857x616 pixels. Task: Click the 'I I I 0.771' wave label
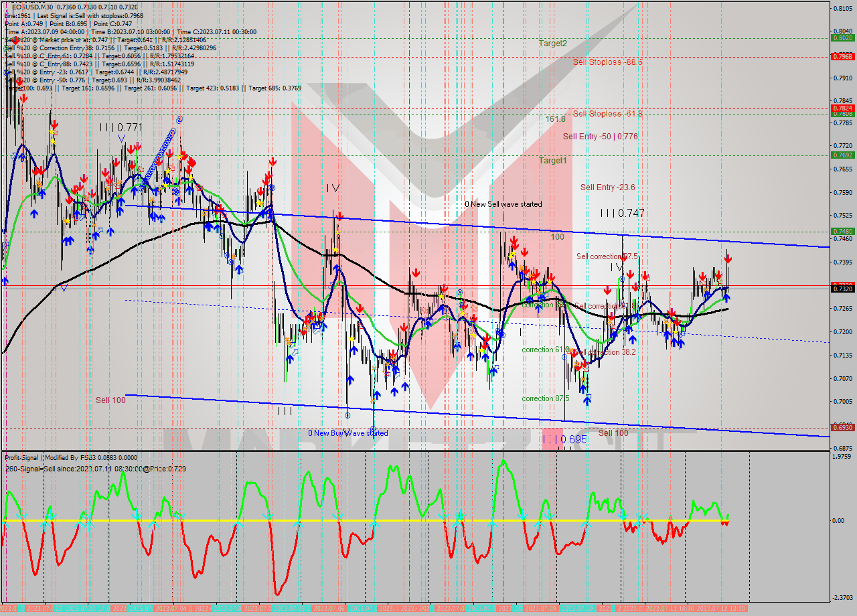(121, 127)
